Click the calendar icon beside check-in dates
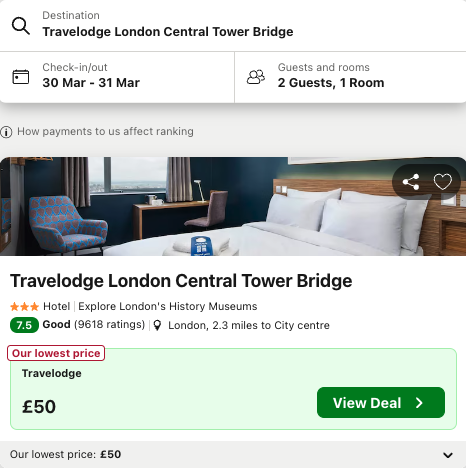The image size is (466, 468). tap(21, 77)
